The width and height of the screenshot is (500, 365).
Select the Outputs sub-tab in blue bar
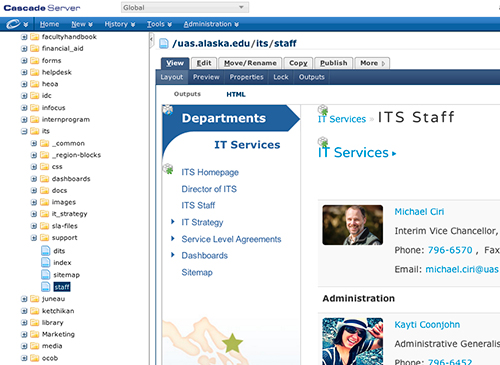click(312, 77)
